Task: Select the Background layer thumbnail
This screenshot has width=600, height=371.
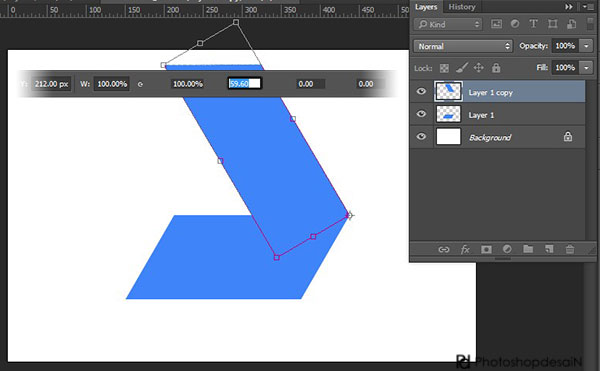Action: pyautogui.click(x=448, y=137)
